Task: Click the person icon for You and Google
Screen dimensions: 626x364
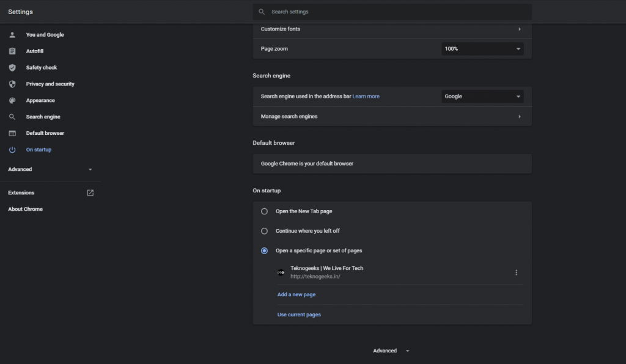Action: [x=12, y=35]
